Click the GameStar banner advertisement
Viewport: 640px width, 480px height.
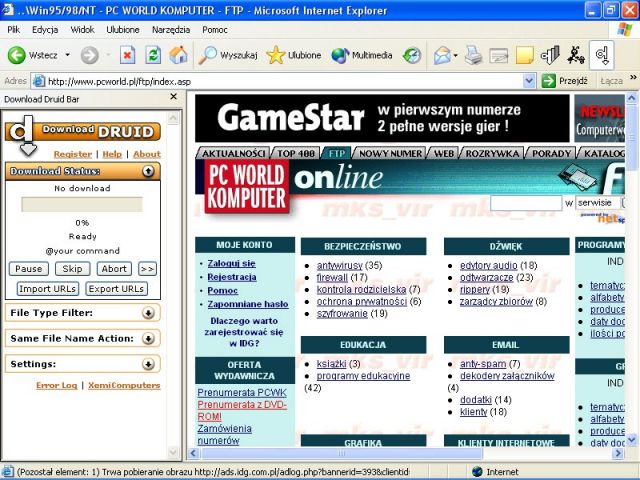tap(382, 118)
